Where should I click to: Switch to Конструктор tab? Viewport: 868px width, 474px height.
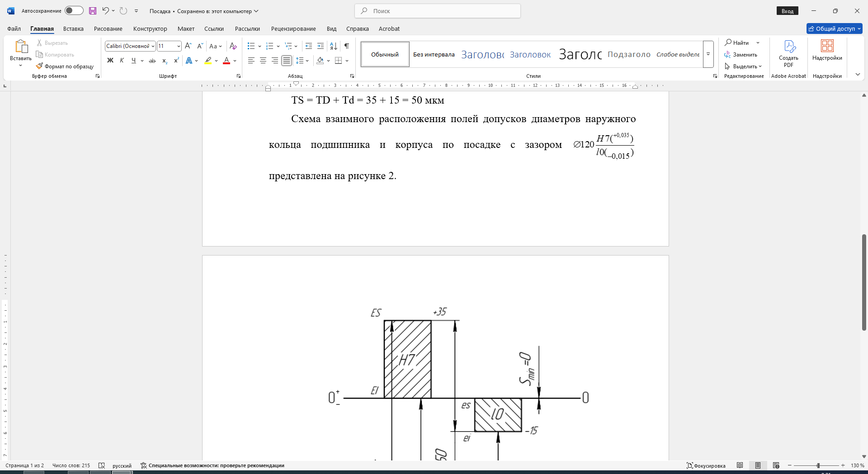click(150, 28)
